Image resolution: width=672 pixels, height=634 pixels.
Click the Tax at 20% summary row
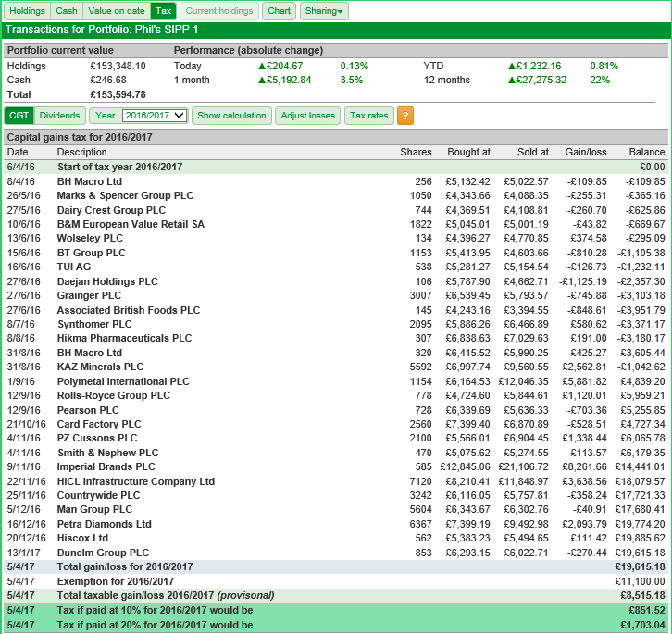click(336, 625)
